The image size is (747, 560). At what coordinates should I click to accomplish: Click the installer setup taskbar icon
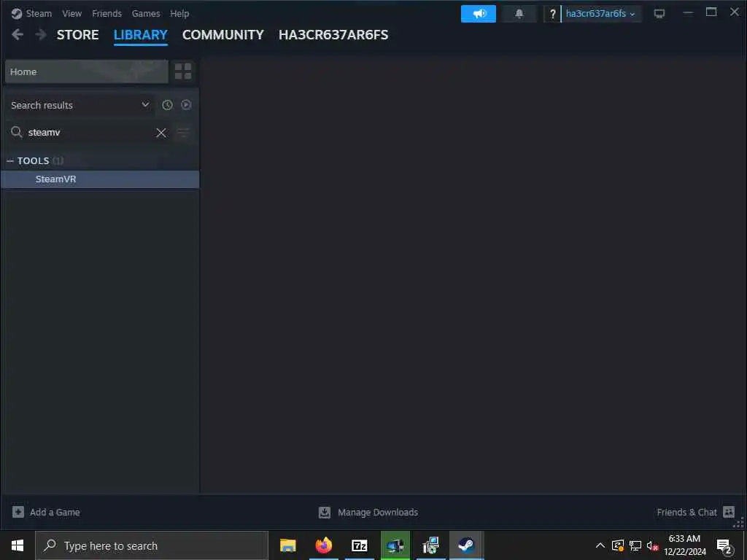430,545
